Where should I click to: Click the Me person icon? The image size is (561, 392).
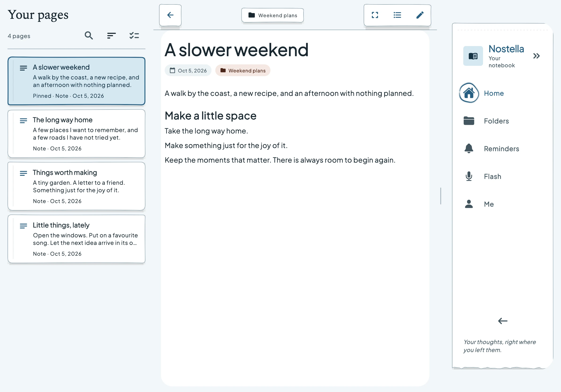click(x=469, y=204)
